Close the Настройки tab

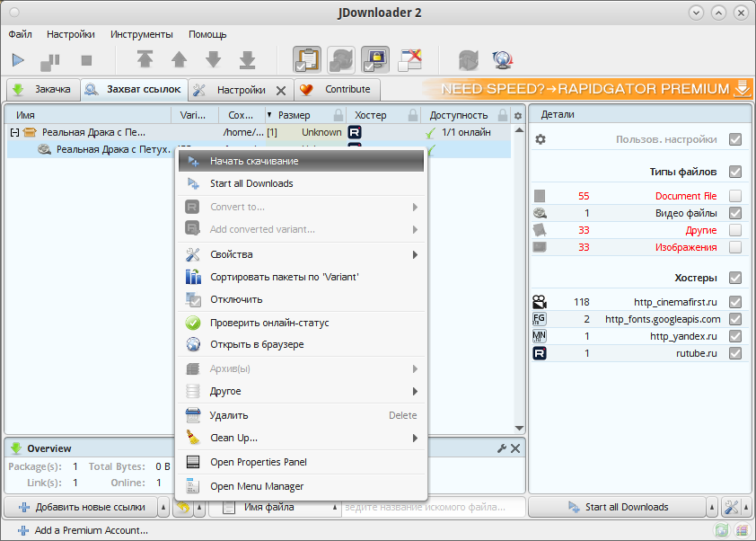click(281, 90)
